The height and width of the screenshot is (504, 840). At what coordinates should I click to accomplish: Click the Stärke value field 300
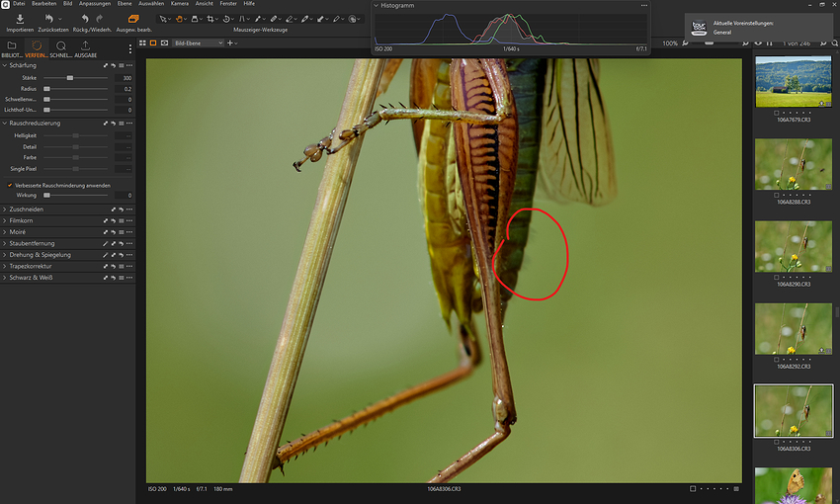click(x=124, y=78)
